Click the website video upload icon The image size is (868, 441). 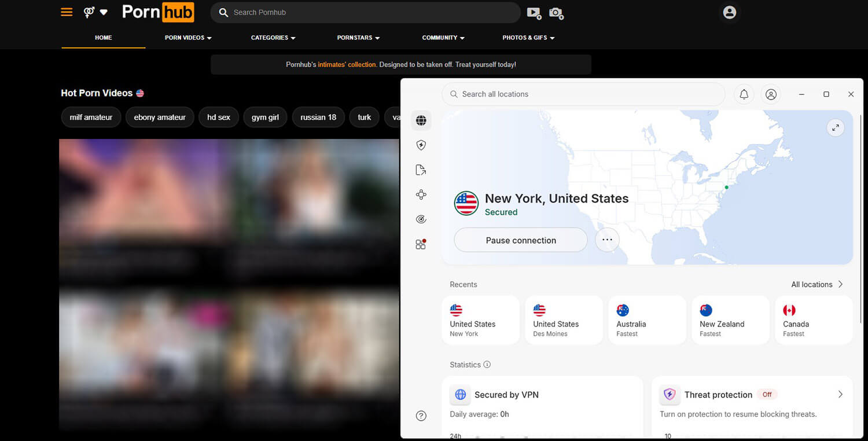click(x=534, y=13)
